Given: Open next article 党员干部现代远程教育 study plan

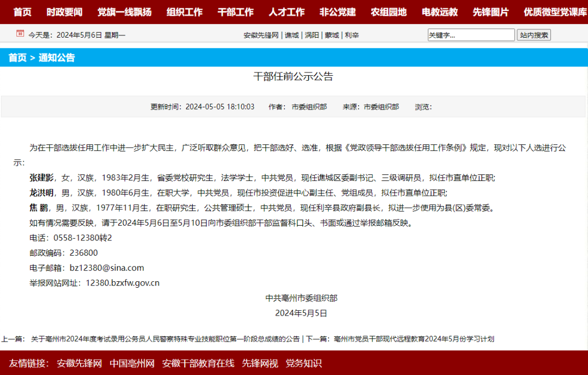Looking at the screenshot, I should click(414, 339).
